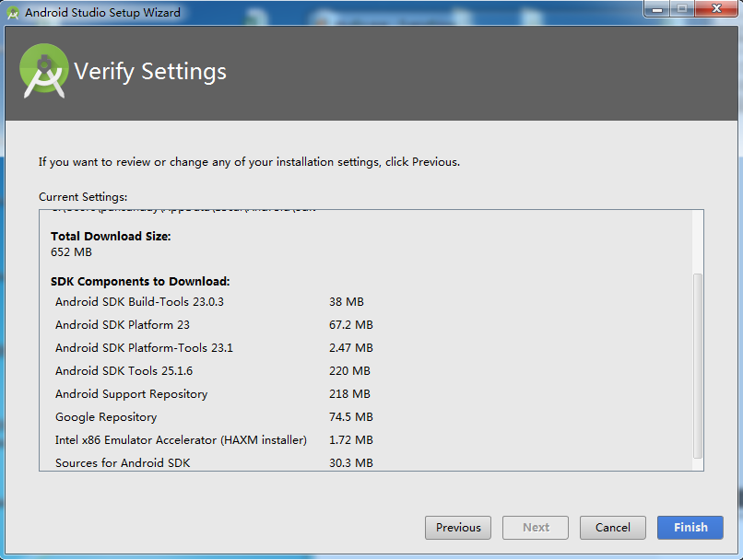Click the disabled maximize button
The image size is (743, 560).
point(682,9)
